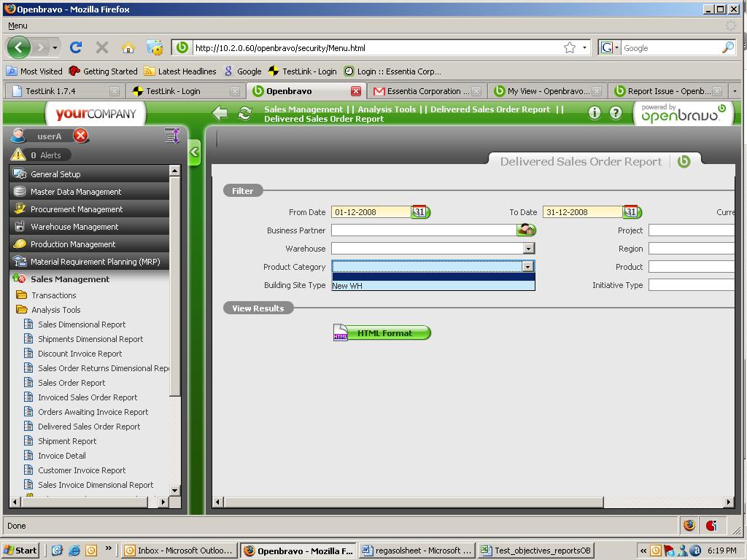The height and width of the screenshot is (560, 747).
Task: Expand the Transactions folder
Action: 53,295
